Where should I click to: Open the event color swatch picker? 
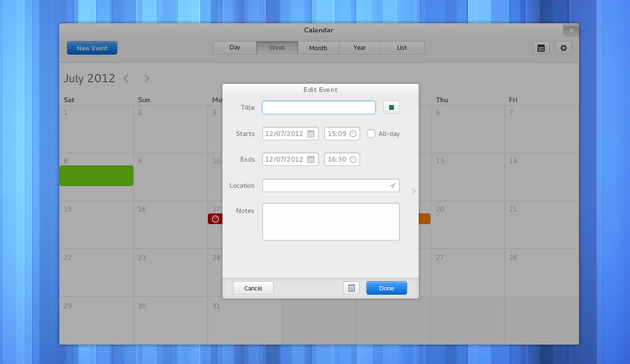tap(392, 107)
